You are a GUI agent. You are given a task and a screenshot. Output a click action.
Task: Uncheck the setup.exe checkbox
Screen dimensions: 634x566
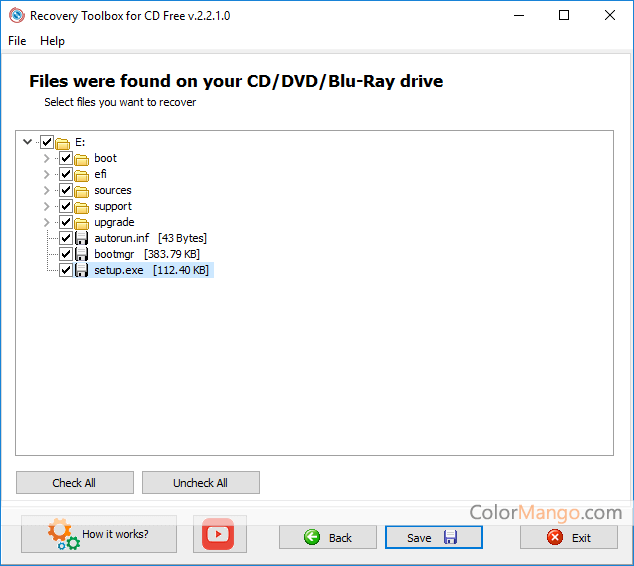(66, 270)
